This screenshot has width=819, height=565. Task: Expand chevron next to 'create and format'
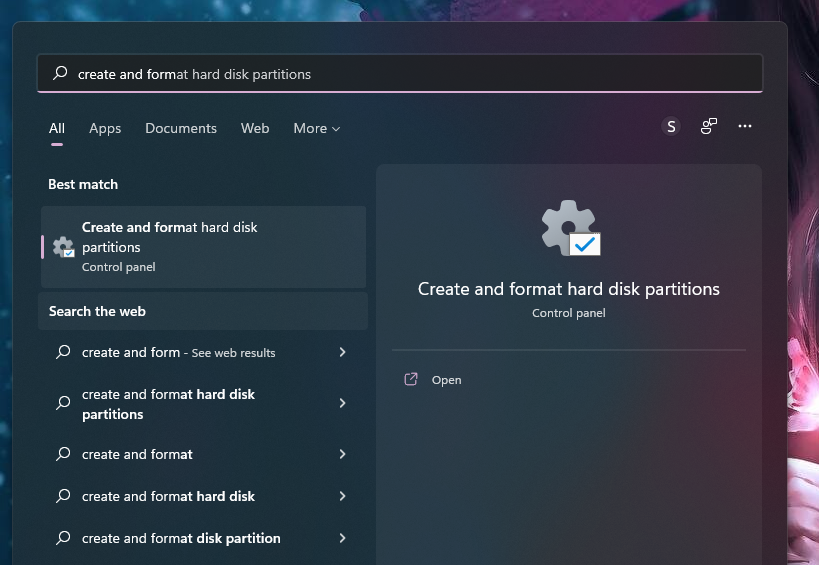point(343,454)
